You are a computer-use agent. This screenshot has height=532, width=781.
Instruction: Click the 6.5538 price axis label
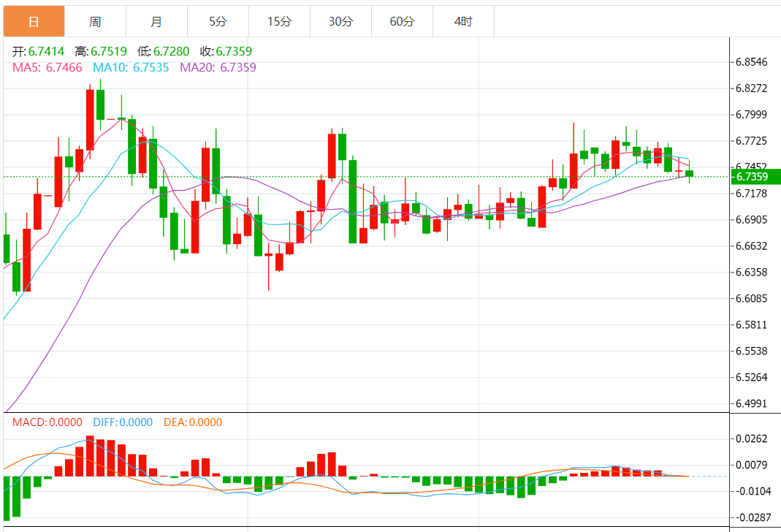(751, 351)
